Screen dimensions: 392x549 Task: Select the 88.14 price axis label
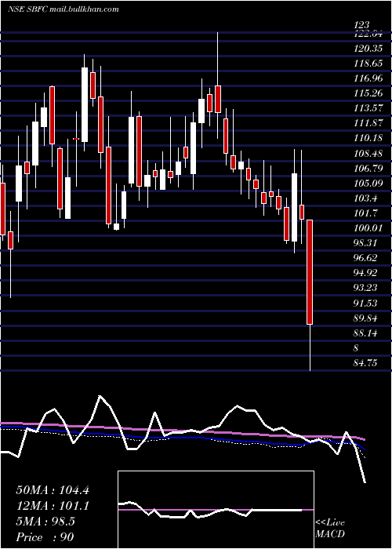point(366,333)
